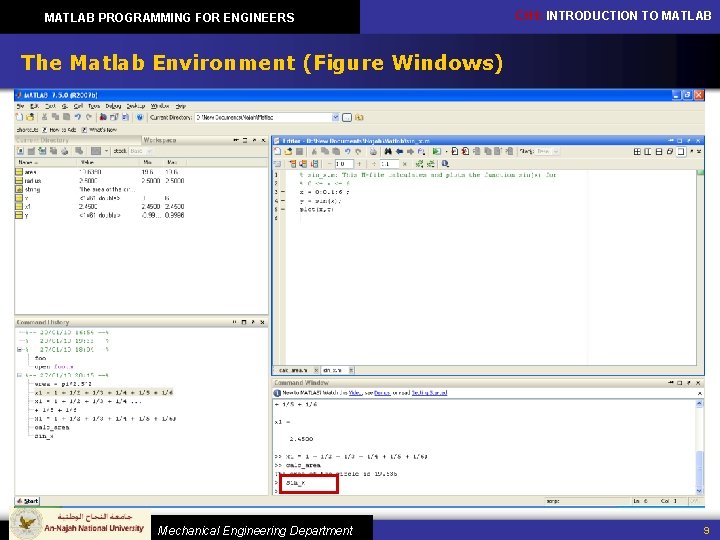Open the Current Directory path dropdown
The width and height of the screenshot is (720, 540).
(335, 118)
